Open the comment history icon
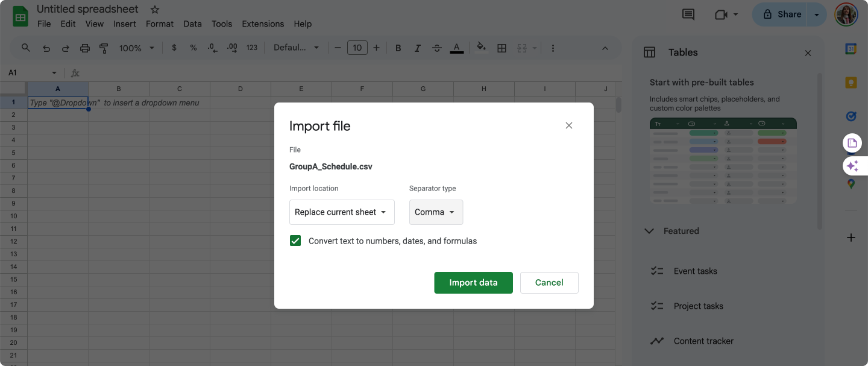The image size is (868, 366). click(x=688, y=14)
